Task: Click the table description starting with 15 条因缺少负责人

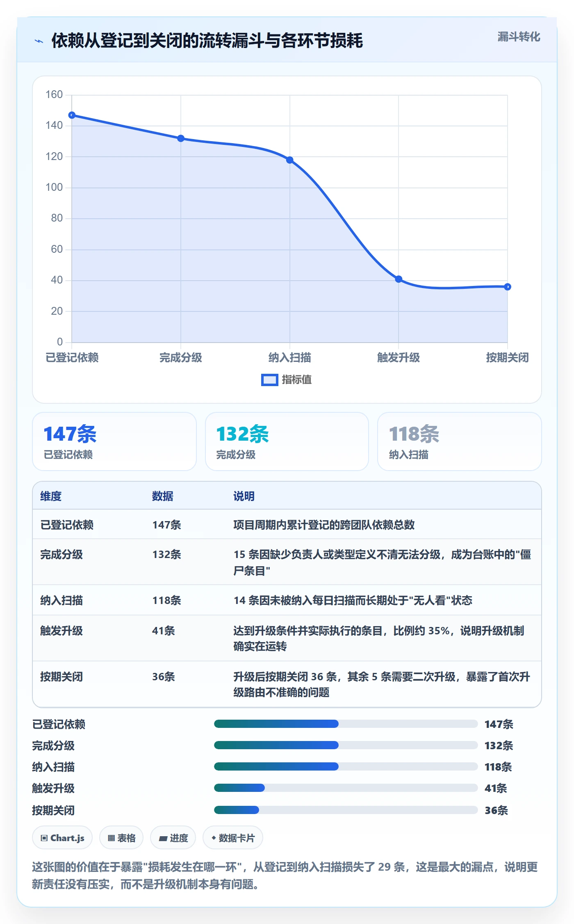Action: pos(382,563)
